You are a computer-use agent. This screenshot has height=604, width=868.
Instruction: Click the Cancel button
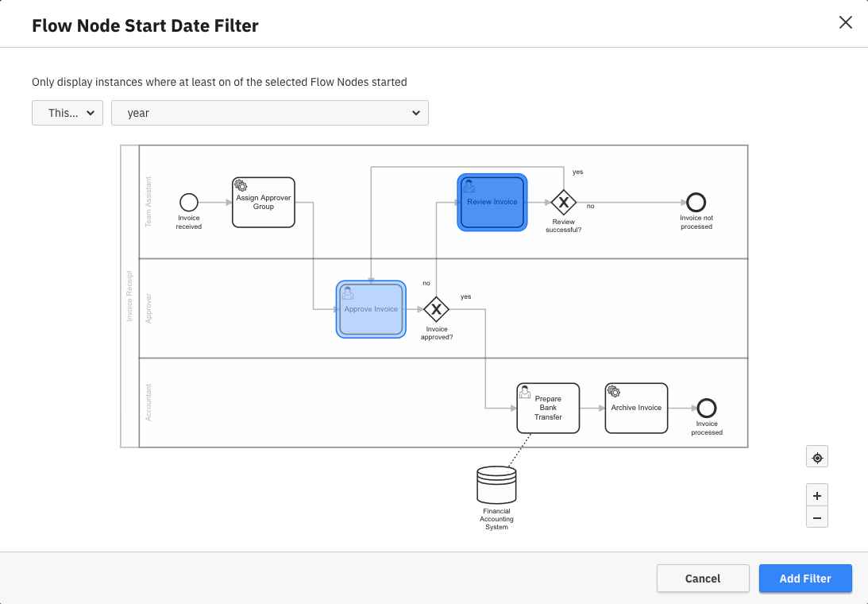[x=702, y=578]
